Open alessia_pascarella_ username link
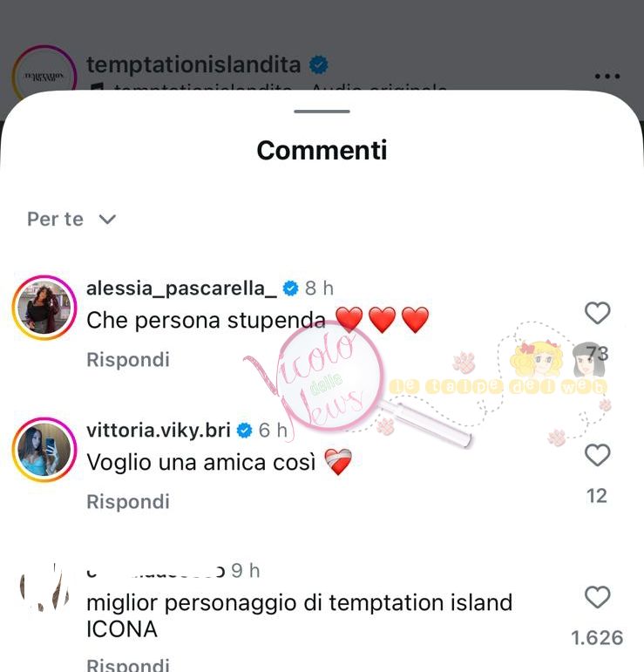Viewport: 644px width, 672px height. pos(181,288)
